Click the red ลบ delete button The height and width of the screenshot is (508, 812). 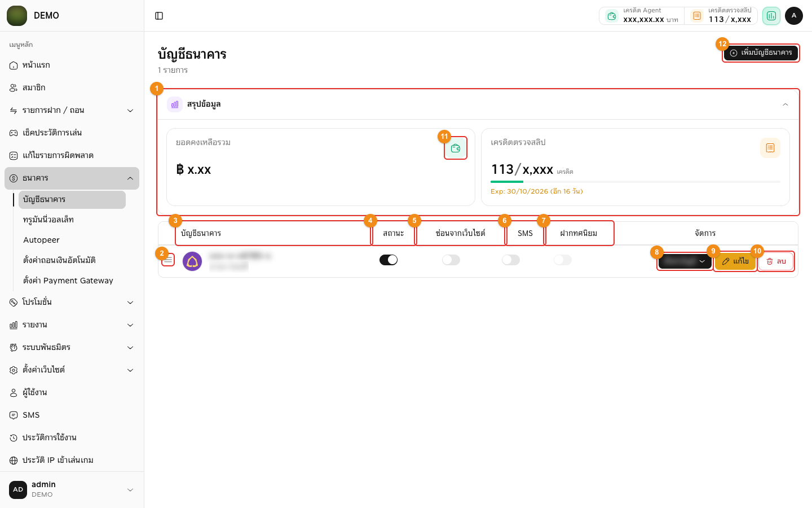(x=776, y=261)
